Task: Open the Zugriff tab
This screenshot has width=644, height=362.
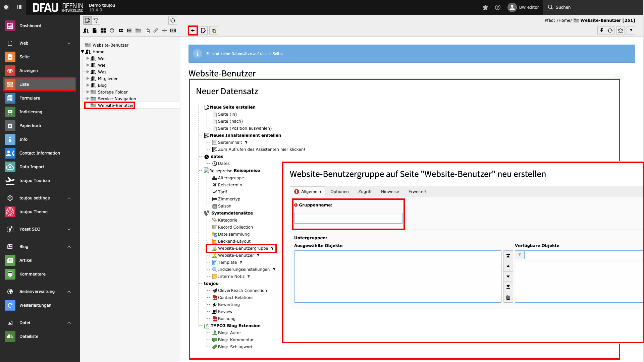Action: [x=365, y=192]
